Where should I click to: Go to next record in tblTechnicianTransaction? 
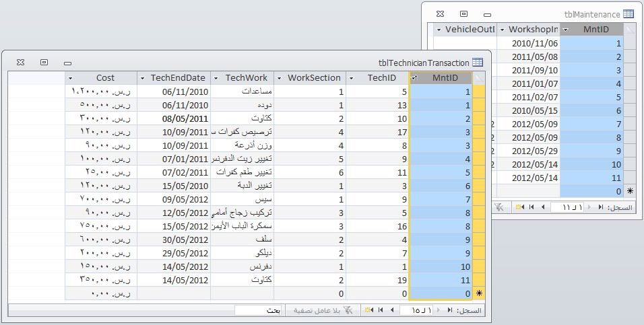[x=391, y=310]
